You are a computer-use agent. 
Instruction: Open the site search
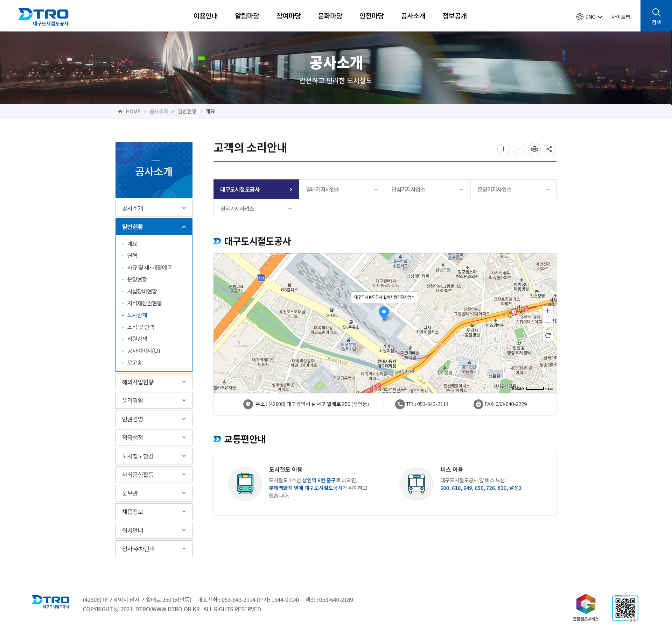(656, 15)
